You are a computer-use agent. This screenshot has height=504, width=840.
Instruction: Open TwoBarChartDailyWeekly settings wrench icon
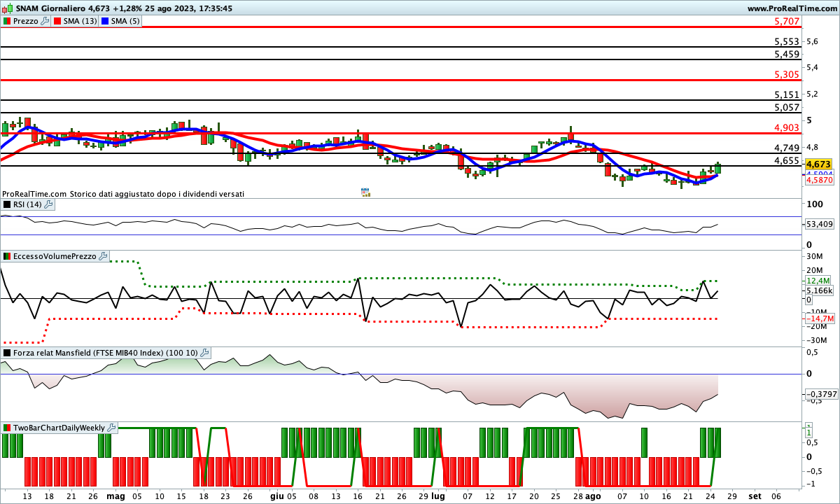pyautogui.click(x=111, y=427)
